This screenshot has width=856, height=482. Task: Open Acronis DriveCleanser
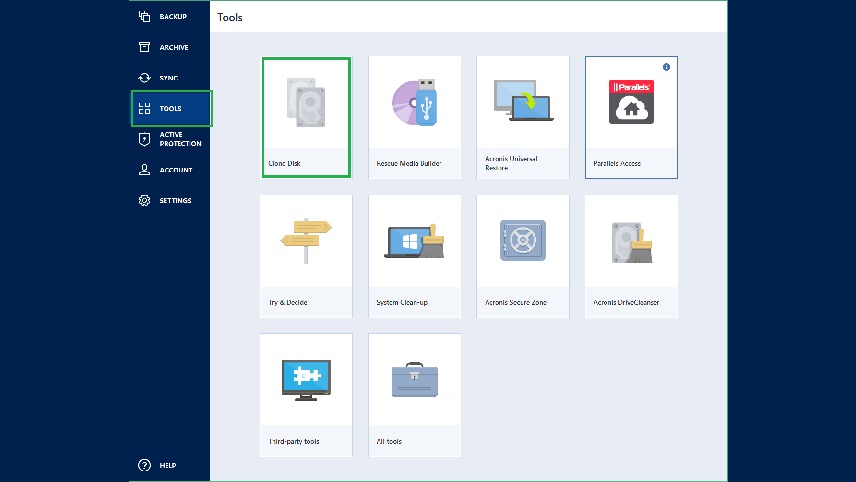pos(631,257)
